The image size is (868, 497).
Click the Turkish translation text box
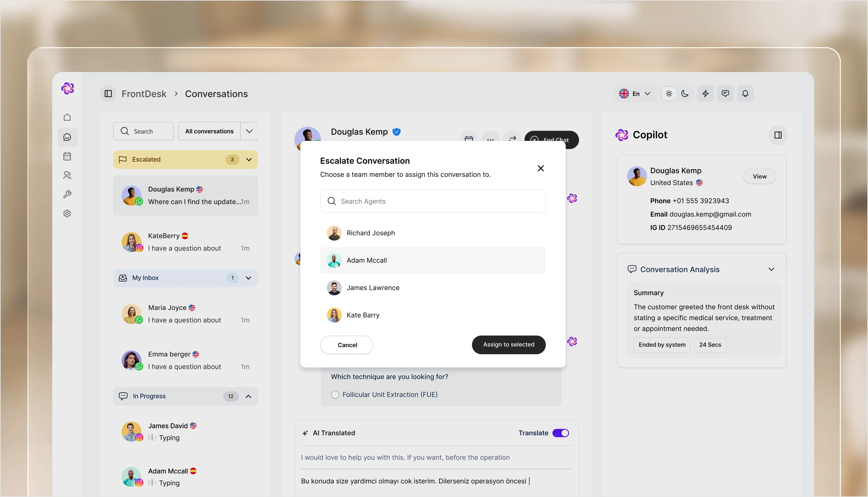click(x=436, y=481)
